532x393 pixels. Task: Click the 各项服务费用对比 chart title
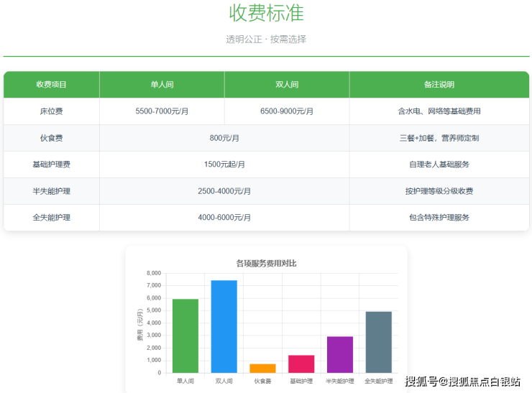click(266, 264)
